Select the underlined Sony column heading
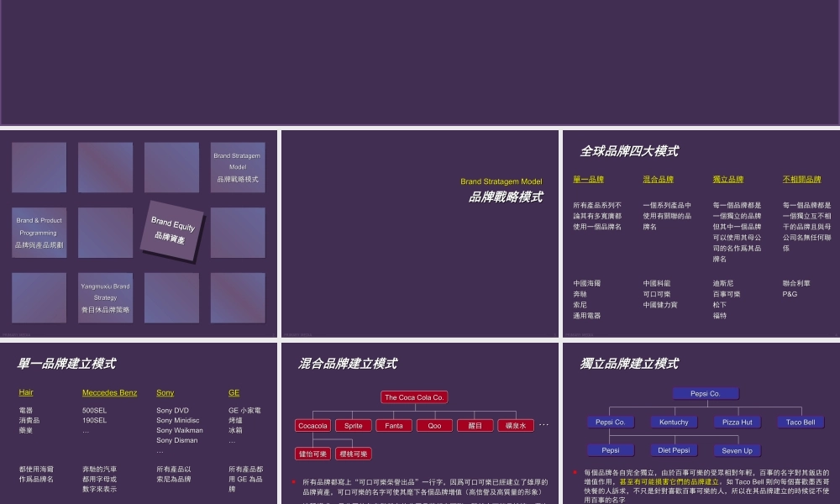Viewport: 840px width, 504px height. pos(165,392)
